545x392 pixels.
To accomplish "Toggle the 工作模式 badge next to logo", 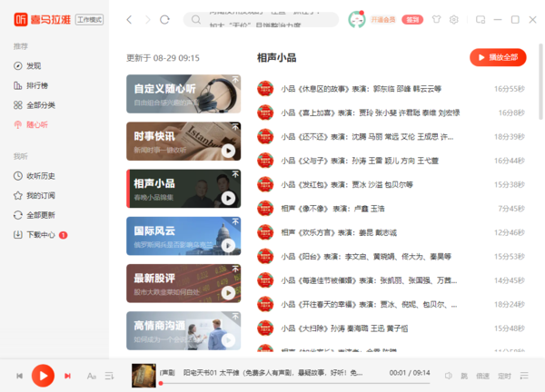I will (x=89, y=20).
